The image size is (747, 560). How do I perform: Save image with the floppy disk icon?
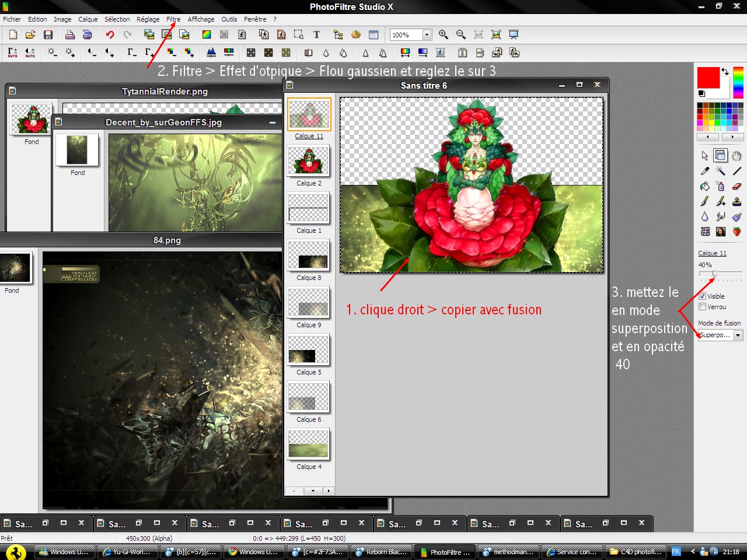click(48, 34)
